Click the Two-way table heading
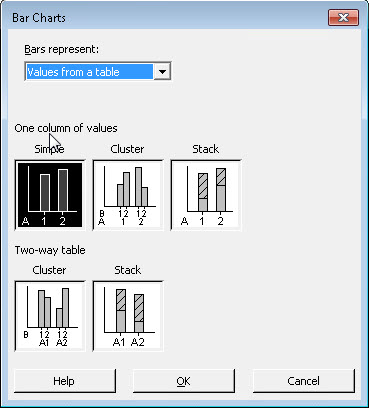The height and width of the screenshot is (408, 369). 50,250
